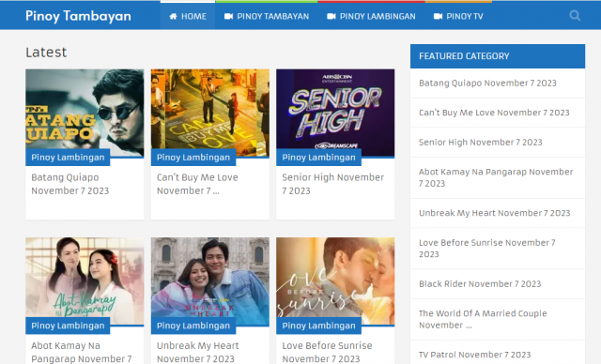Open Can't Buy Me Love November 7 card title

click(197, 184)
